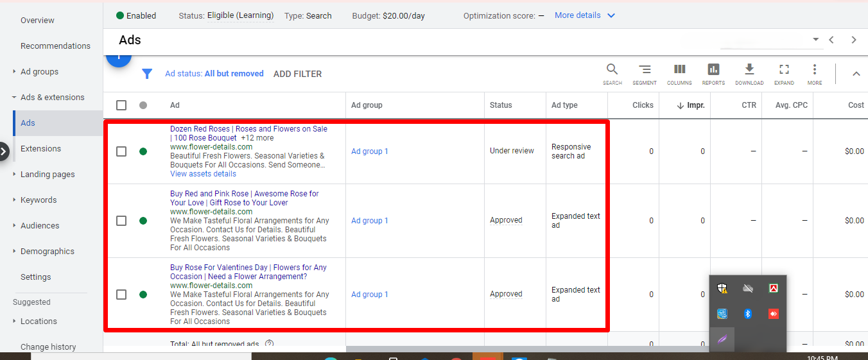The width and height of the screenshot is (868, 360).
Task: Click the View assets details link
Action: pyautogui.click(x=203, y=174)
